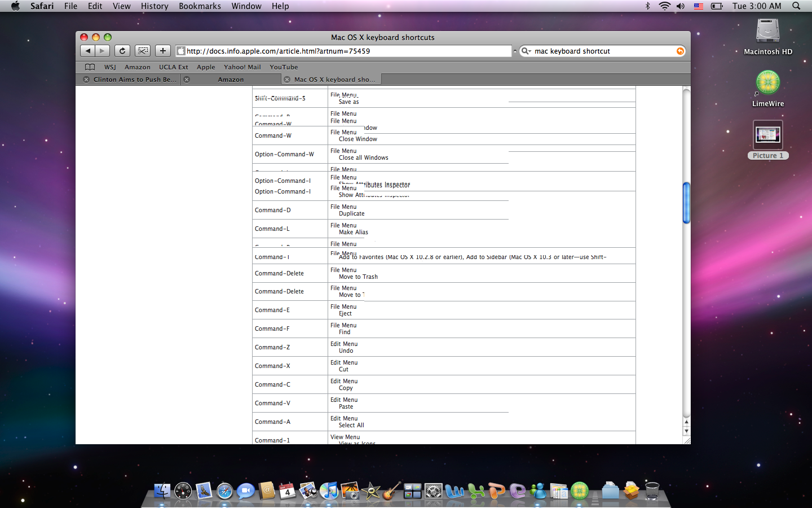
Task: Open the Trash in the Dock
Action: coord(652,491)
